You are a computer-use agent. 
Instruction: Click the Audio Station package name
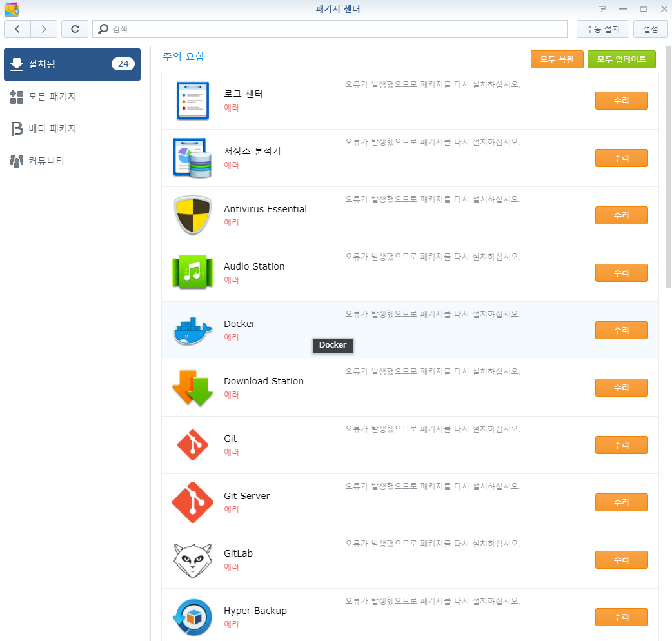pyautogui.click(x=254, y=266)
